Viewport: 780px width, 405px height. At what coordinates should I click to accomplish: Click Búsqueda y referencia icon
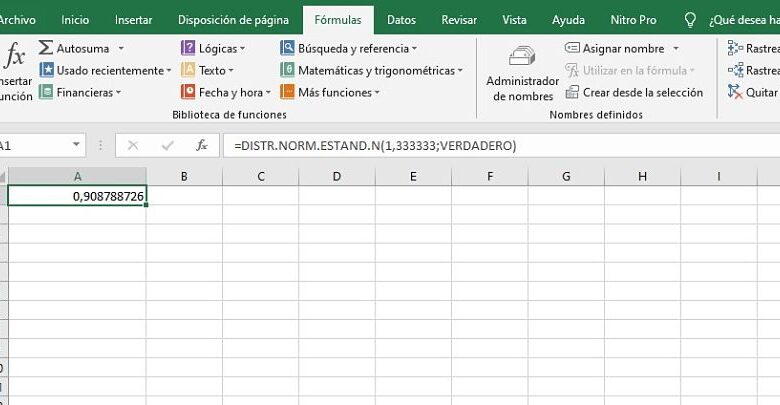288,48
